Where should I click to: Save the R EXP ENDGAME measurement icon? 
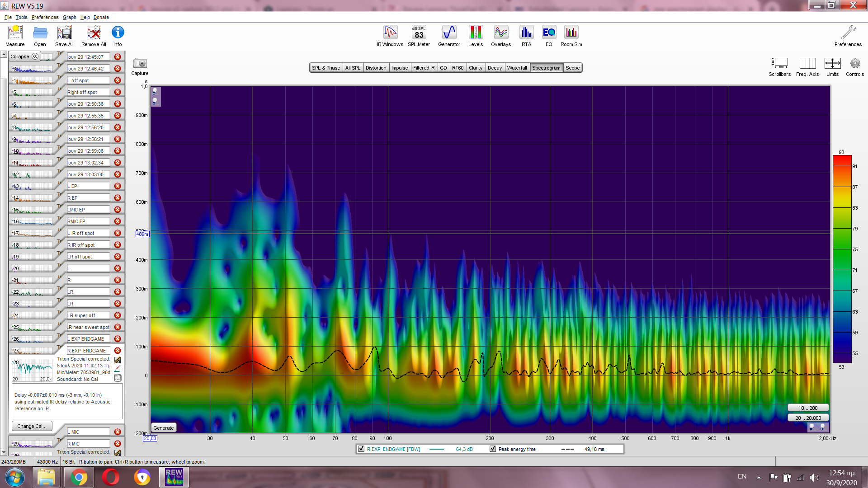(x=118, y=360)
